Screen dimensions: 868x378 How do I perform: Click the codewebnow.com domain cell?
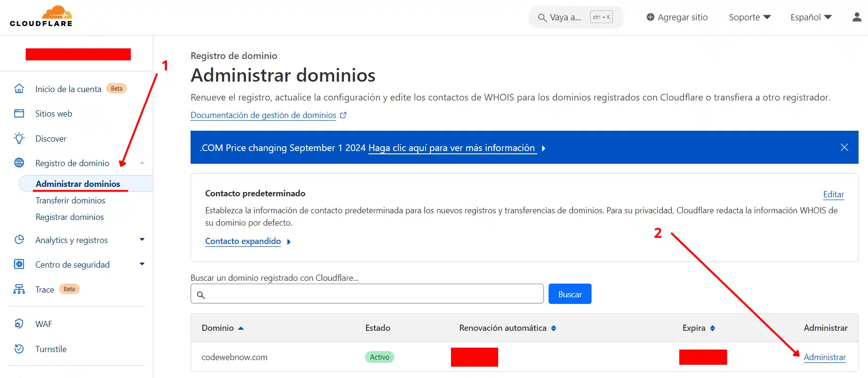(234, 357)
